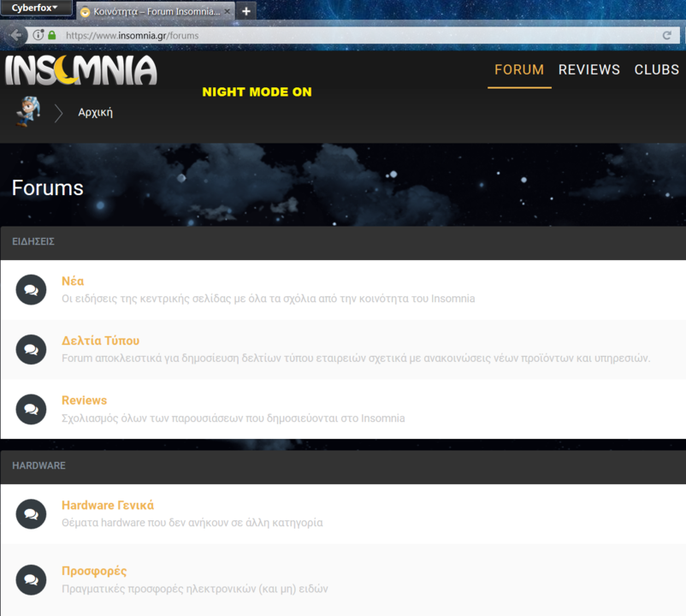The height and width of the screenshot is (616, 686).
Task: Click the Forums page heading
Action: [x=48, y=187]
